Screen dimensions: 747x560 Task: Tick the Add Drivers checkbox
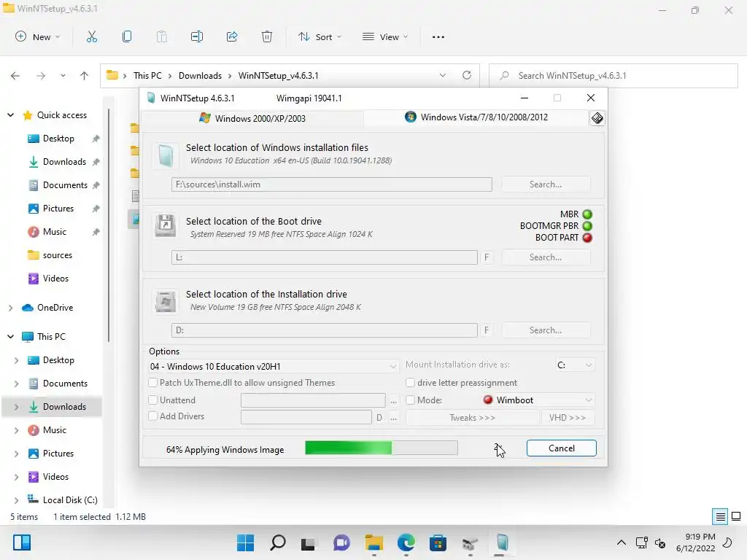pos(153,416)
